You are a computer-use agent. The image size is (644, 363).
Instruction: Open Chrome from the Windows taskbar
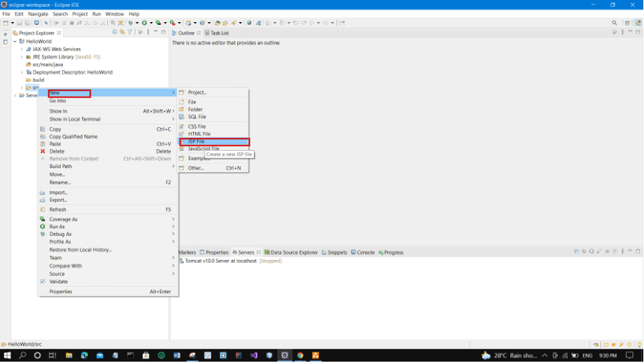300,355
